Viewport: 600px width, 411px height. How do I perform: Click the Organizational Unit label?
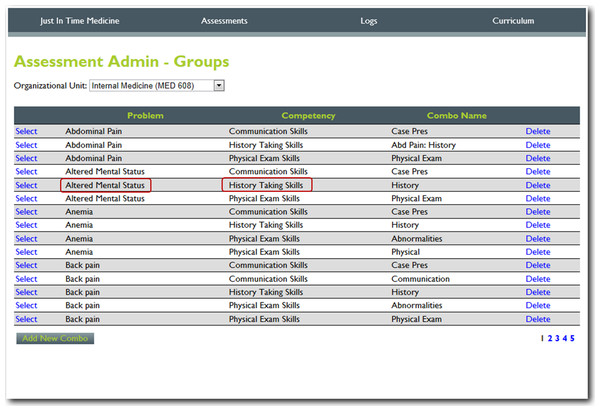point(51,86)
